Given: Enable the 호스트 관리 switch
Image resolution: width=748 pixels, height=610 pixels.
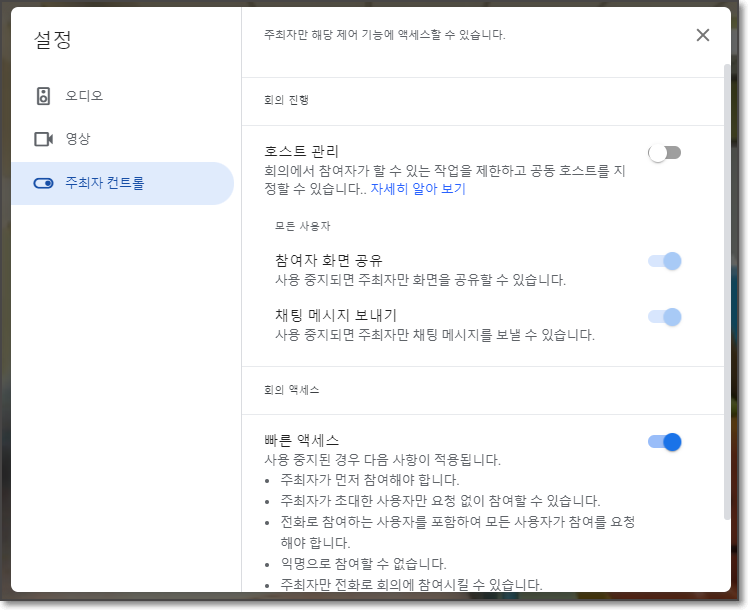Looking at the screenshot, I should pyautogui.click(x=665, y=153).
